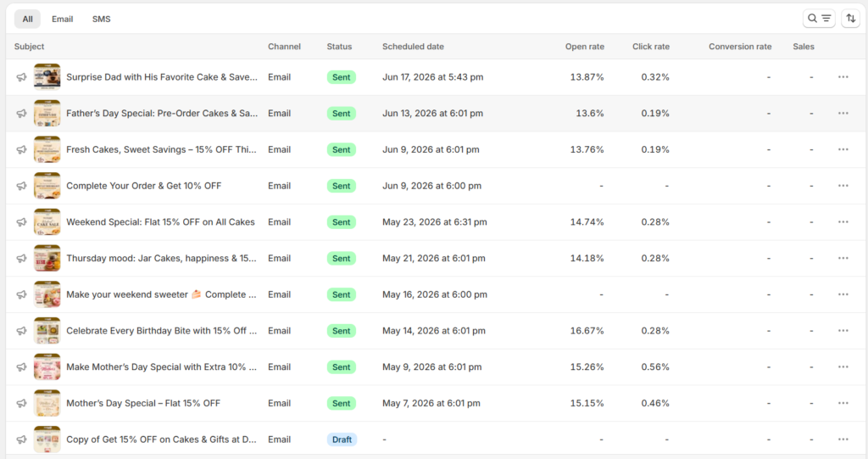Click megaphone icon beside Fresh Cakes, Sweet Savings
Screen dimensions: 868x459
click(21, 149)
